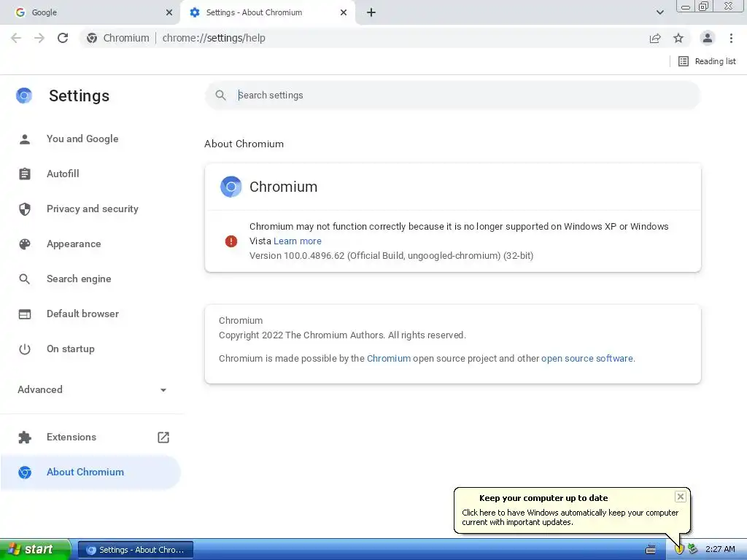747x560 pixels.
Task: Click the Learn more link
Action: (298, 241)
